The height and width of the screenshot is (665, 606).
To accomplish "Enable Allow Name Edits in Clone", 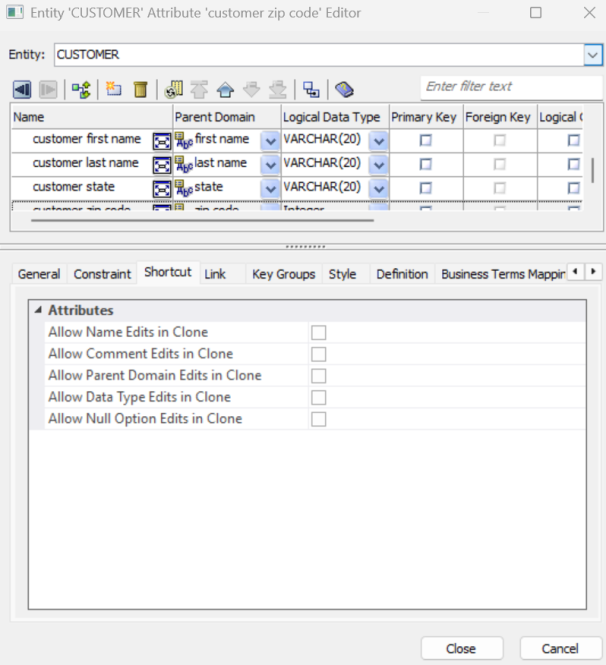I will (318, 332).
